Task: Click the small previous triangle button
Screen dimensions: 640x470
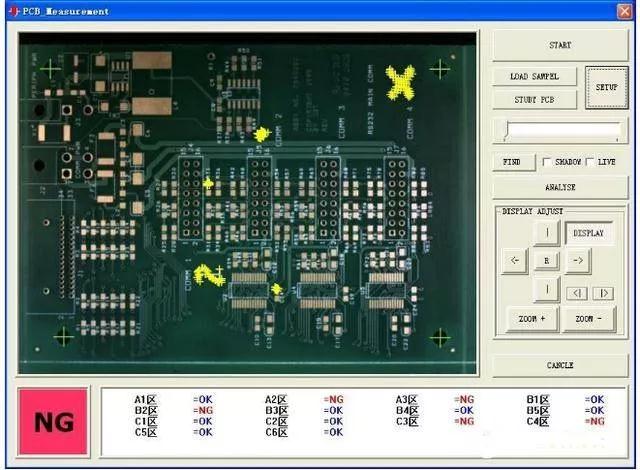Action: 577,293
